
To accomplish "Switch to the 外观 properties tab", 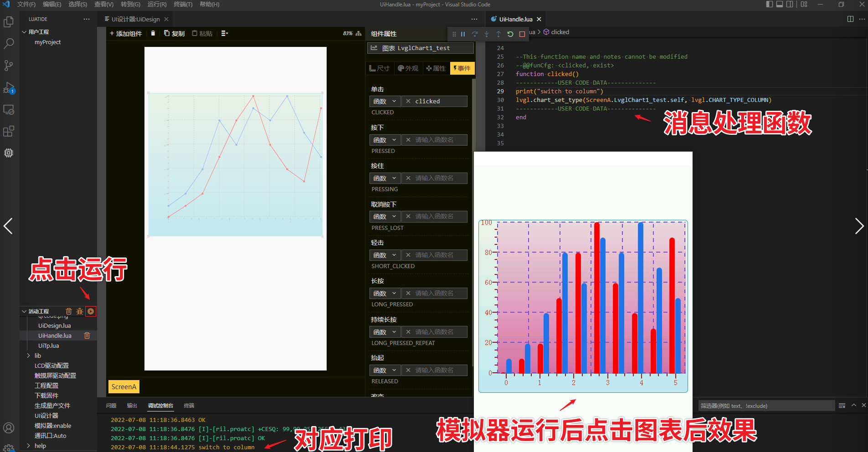I will [x=408, y=68].
